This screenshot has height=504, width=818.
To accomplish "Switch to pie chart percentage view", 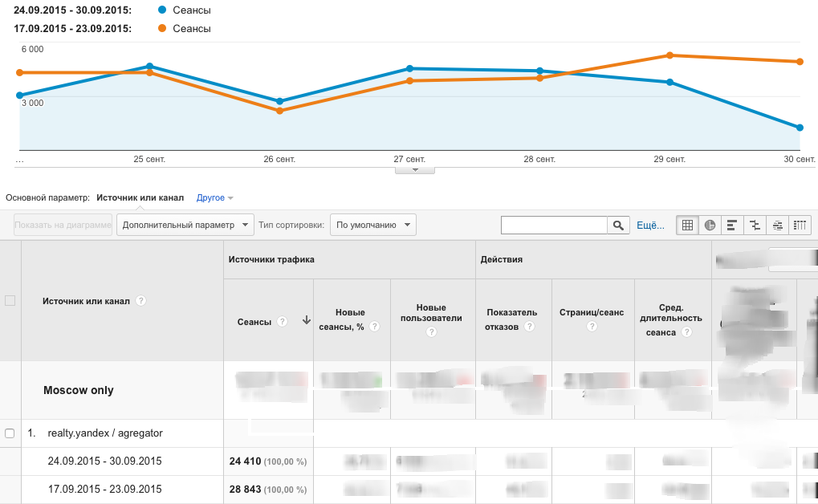I will [x=710, y=225].
